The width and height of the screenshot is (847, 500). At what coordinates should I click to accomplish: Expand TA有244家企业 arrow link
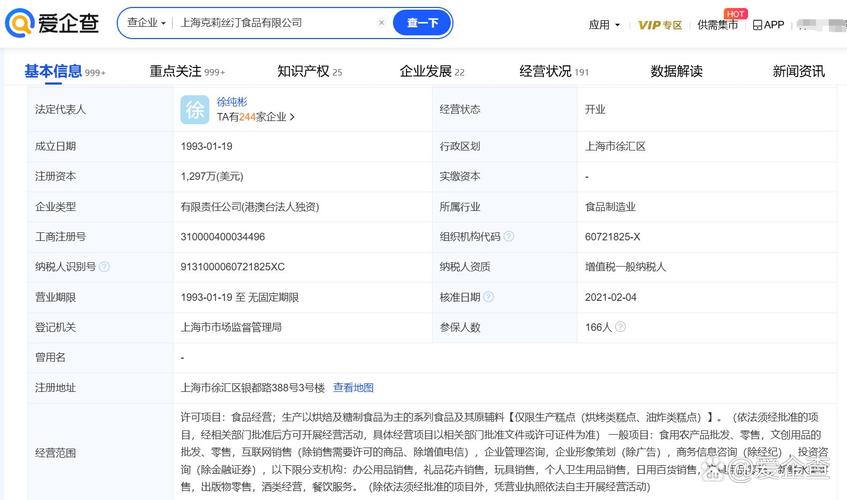click(x=256, y=117)
